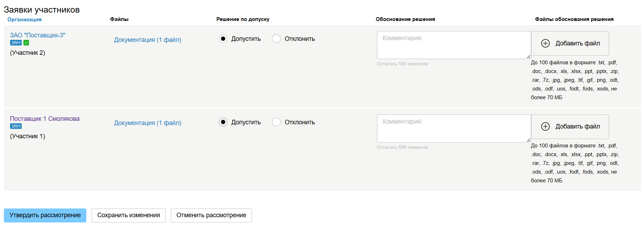Click the green checkmark badge beside ЗАО "Поставщик-3"

point(26,43)
